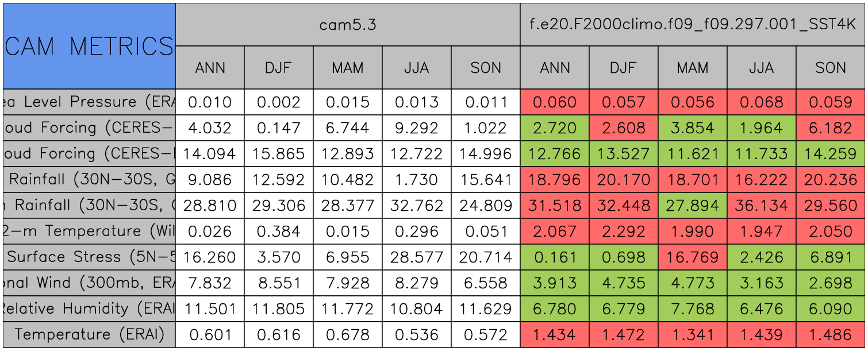Click the cam5.3 value 0.002
This screenshot has width=868, height=351.
[x=279, y=102]
